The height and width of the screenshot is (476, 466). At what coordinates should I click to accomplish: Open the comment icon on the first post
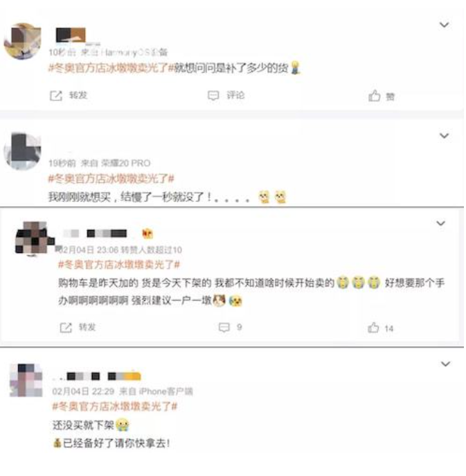213,96
